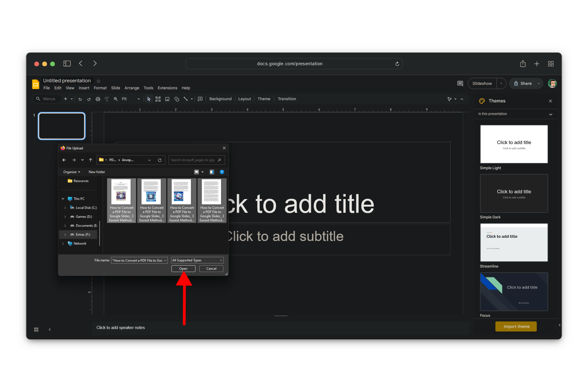Open the Fit zoom dropdown
The image size is (588, 392).
[x=131, y=99]
